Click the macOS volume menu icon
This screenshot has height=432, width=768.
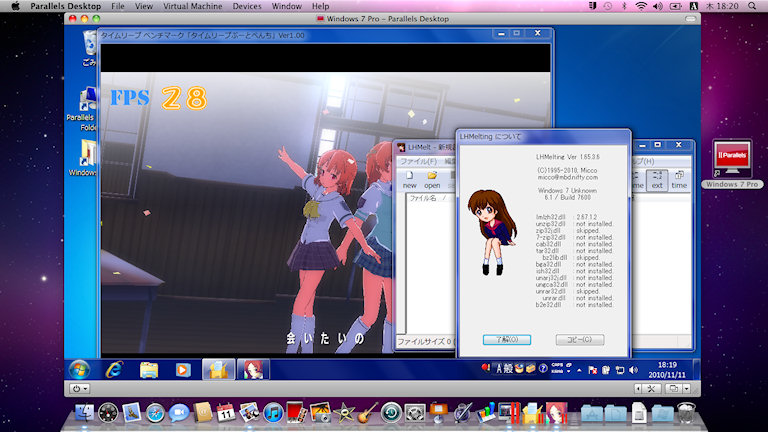coord(657,6)
